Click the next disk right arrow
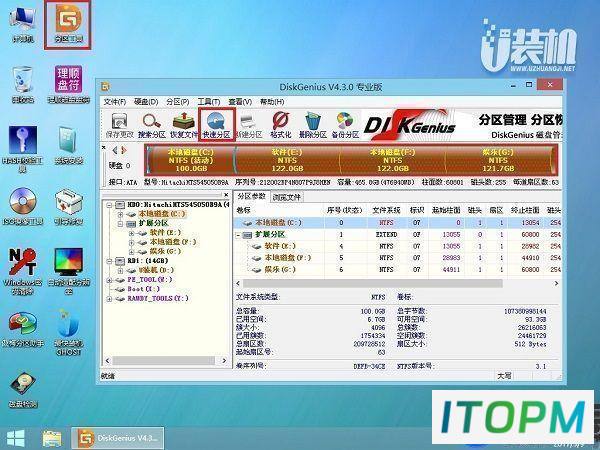 pos(123,150)
